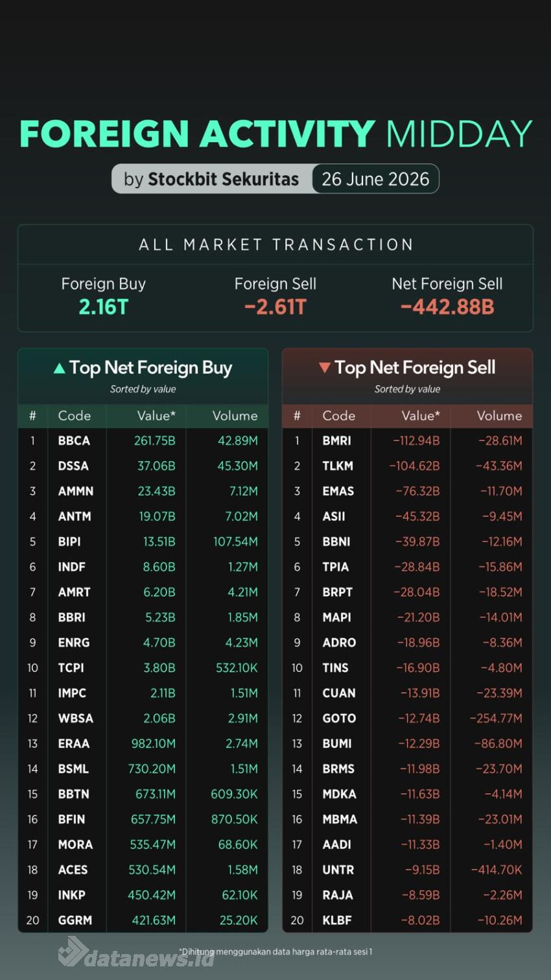
Task: Select the GGRM row at rank 20
Action: 143,920
